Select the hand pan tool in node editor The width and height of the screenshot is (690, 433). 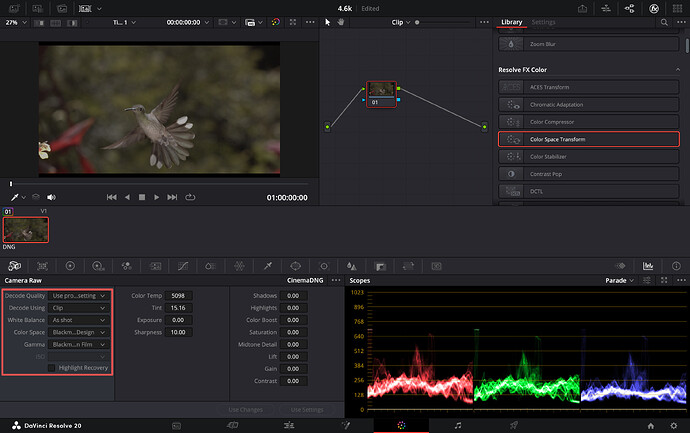coord(341,22)
